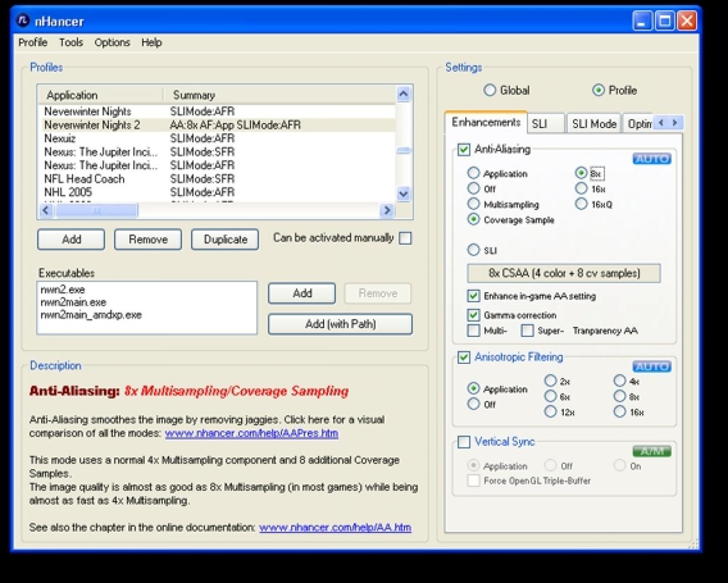The height and width of the screenshot is (583, 728).
Task: Choose 4x anisotropic filtering
Action: pyautogui.click(x=620, y=380)
